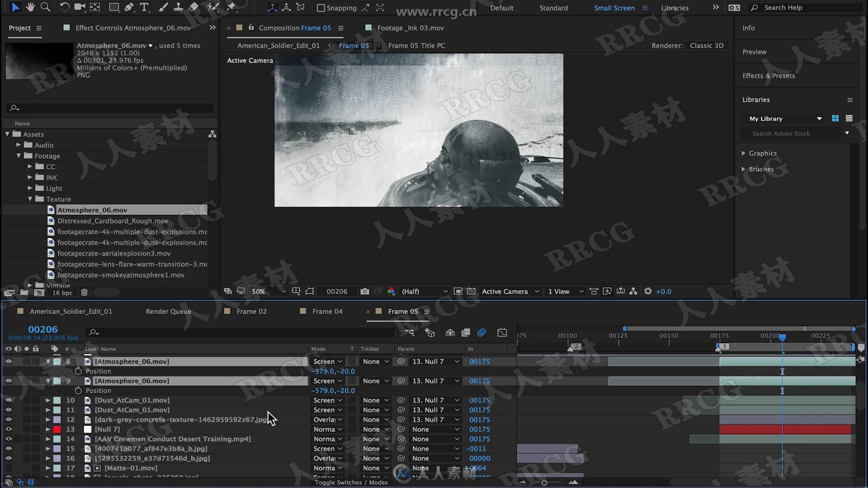
Task: Expand the Graphics library group
Action: coord(743,153)
